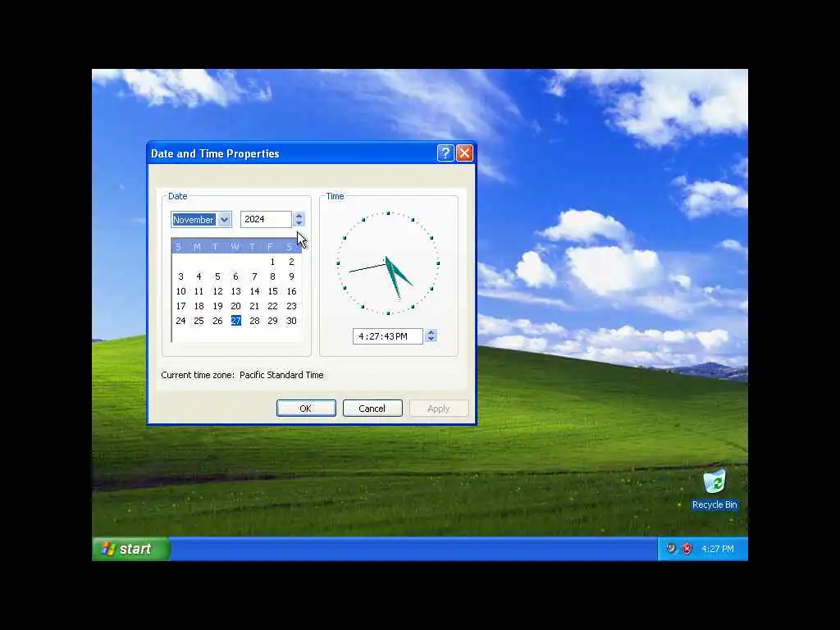Choose day 7 in the calendar
The image size is (840, 630).
tap(254, 276)
